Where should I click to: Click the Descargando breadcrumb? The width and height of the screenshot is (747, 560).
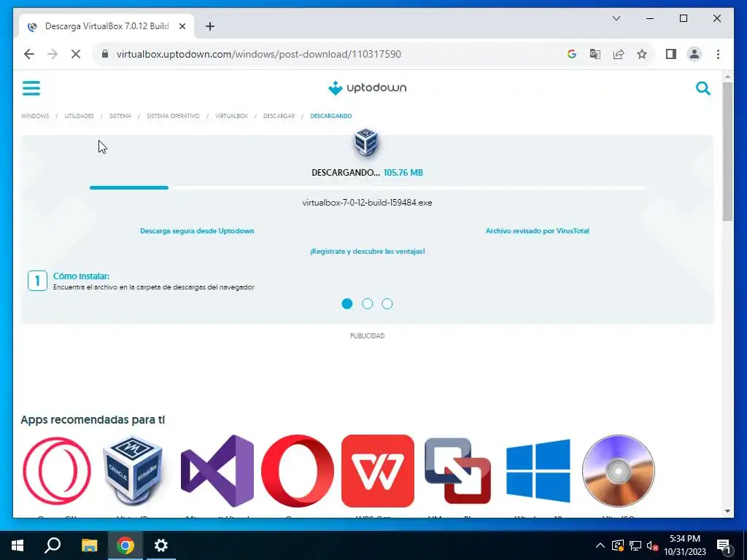click(331, 116)
